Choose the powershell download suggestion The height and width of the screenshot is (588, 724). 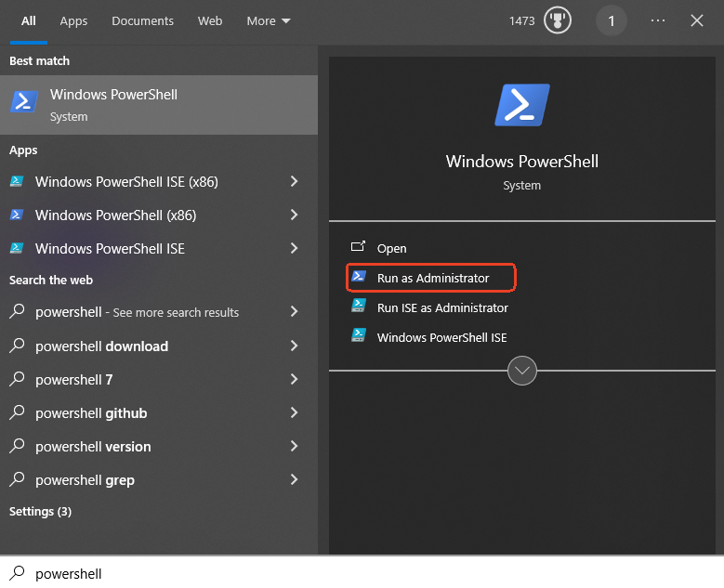(x=101, y=346)
